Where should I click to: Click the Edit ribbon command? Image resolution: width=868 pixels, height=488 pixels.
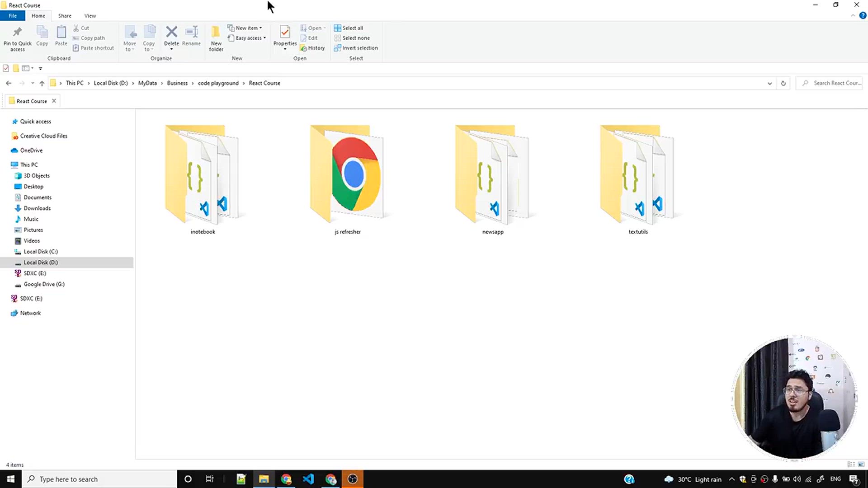(x=309, y=38)
